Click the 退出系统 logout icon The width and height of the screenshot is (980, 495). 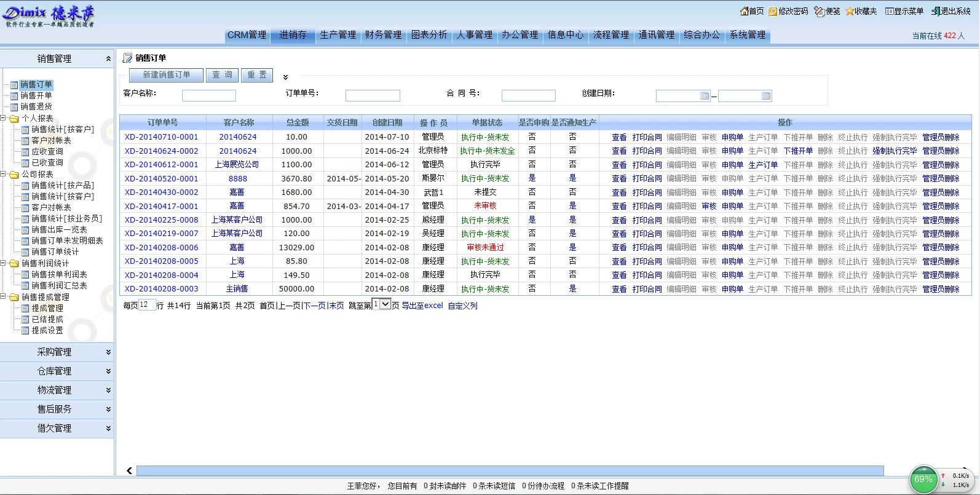coord(936,11)
